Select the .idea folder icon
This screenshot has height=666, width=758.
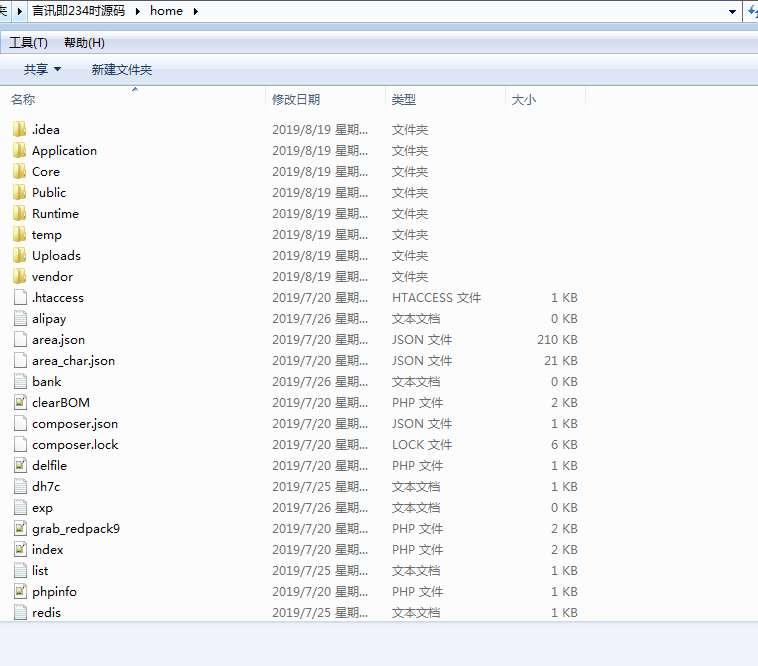point(19,130)
